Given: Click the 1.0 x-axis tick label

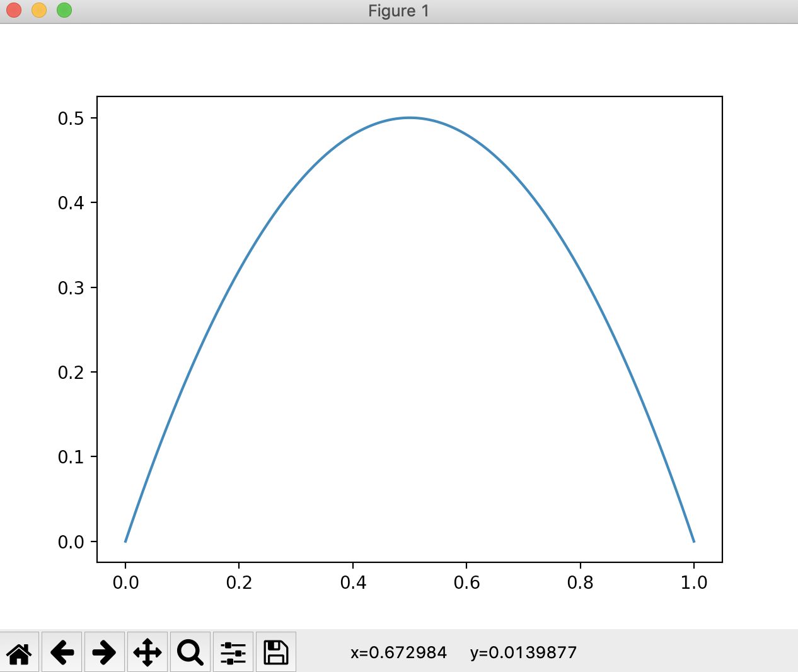Looking at the screenshot, I should click(694, 582).
